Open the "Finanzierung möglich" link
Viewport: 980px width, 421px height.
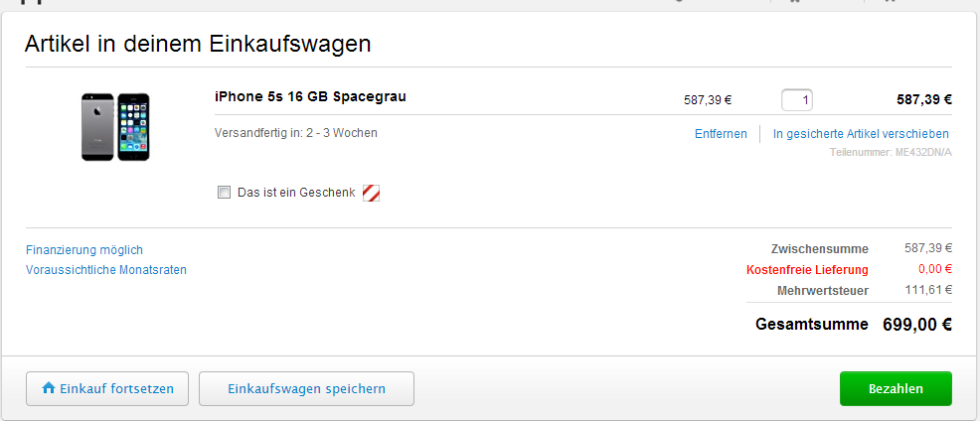click(84, 250)
